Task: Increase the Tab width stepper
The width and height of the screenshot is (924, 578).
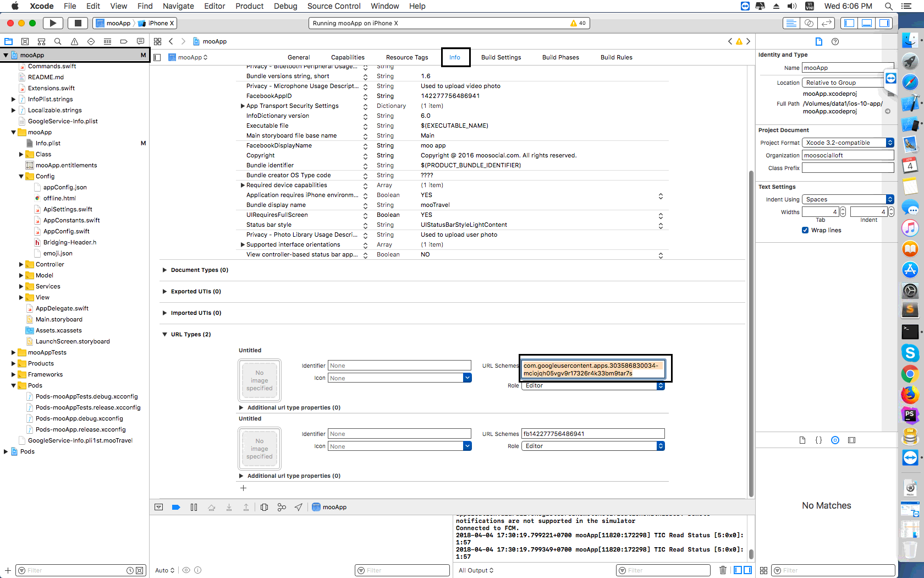Action: point(843,209)
